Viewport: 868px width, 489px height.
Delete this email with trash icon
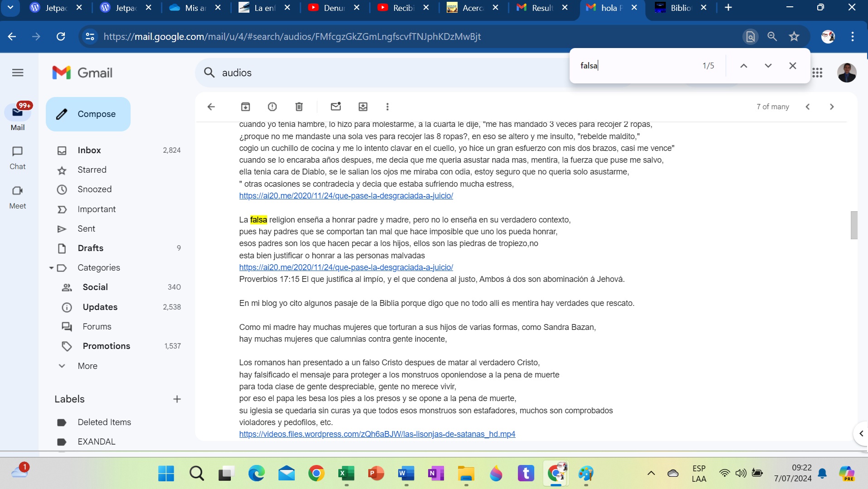(299, 107)
